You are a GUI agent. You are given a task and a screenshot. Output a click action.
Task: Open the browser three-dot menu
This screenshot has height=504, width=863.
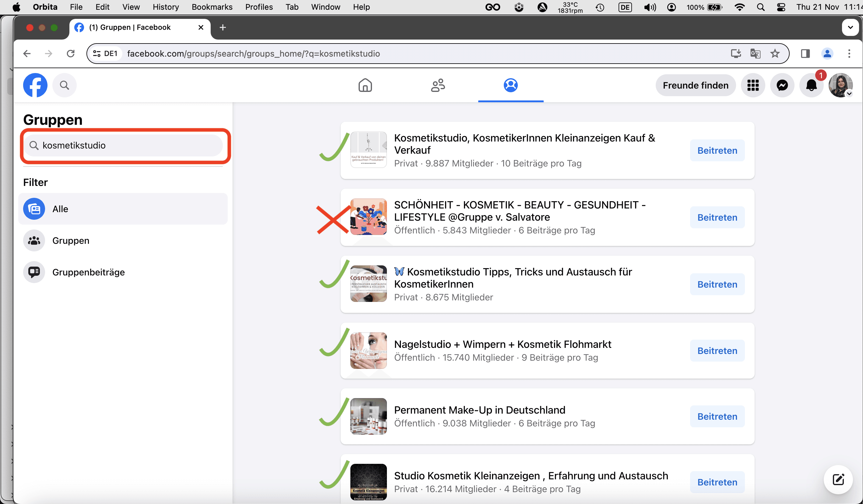[x=849, y=54]
